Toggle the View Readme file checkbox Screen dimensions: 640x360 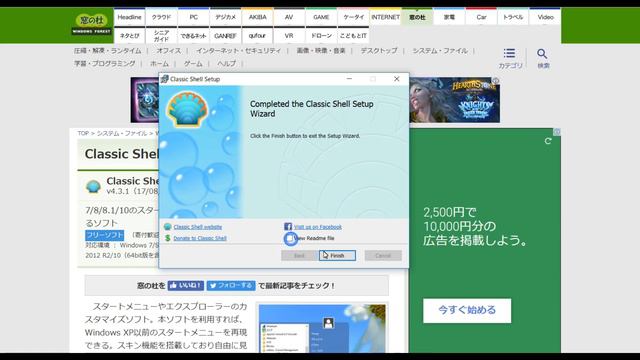click(290, 238)
